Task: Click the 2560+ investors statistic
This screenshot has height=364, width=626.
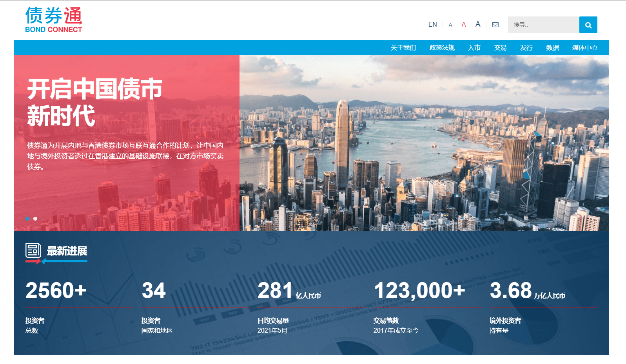Action: click(x=56, y=290)
